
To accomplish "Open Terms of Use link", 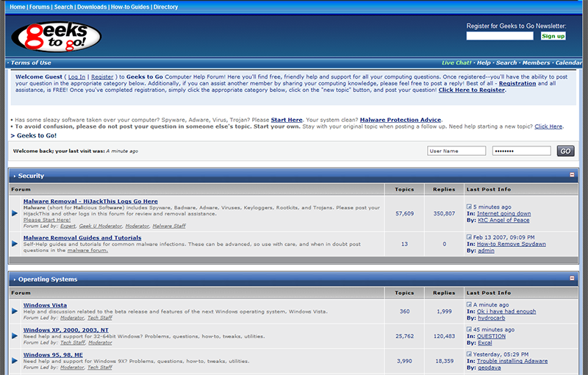I will 31,63.
